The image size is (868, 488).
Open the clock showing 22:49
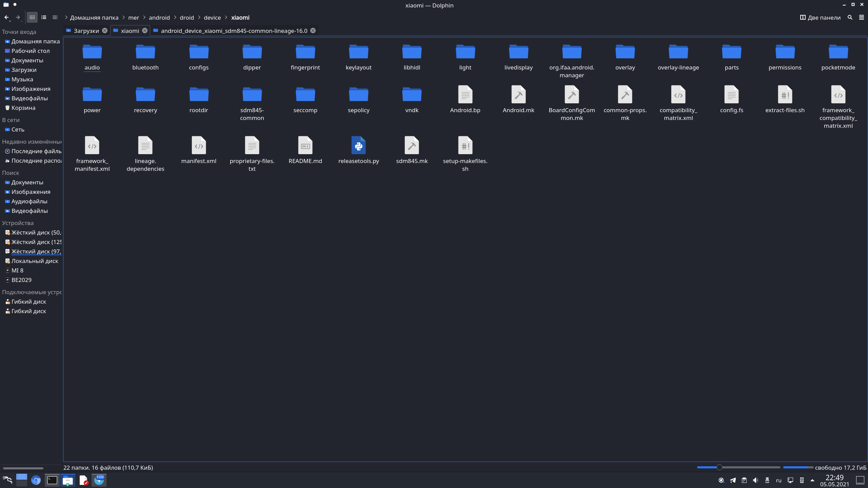[x=834, y=481]
